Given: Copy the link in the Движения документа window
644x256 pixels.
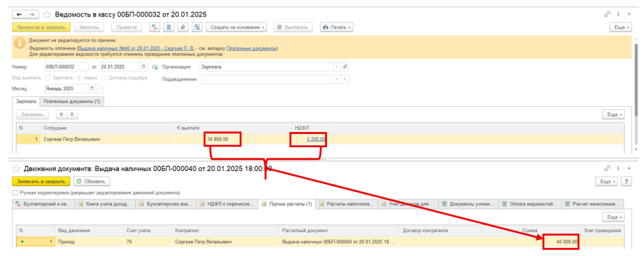Looking at the screenshot, I should tap(608, 169).
